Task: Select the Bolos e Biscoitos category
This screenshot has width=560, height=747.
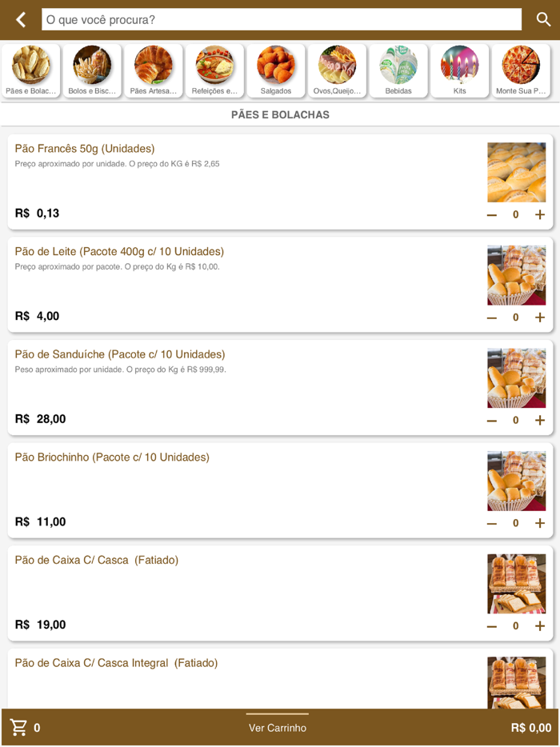Action: [x=92, y=70]
